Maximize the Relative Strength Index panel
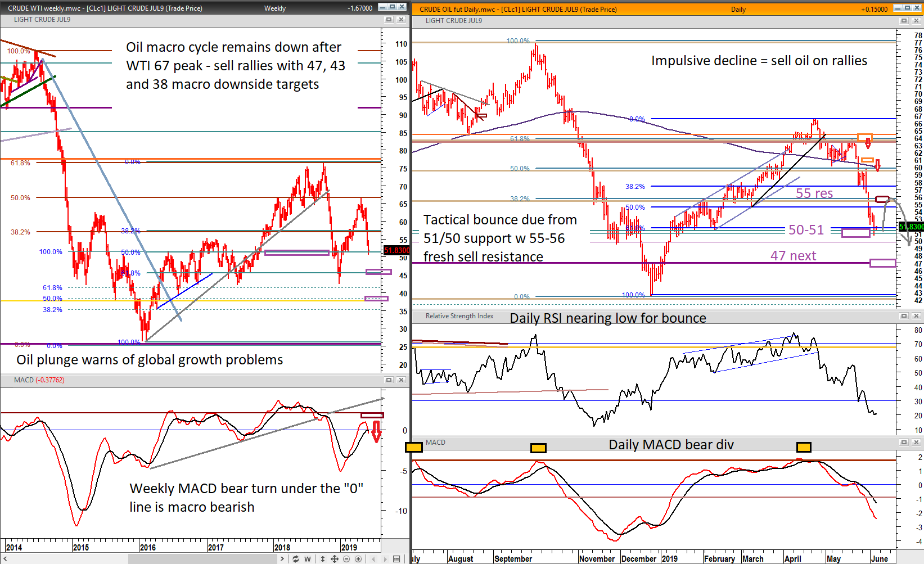The height and width of the screenshot is (564, 924). 904,316
